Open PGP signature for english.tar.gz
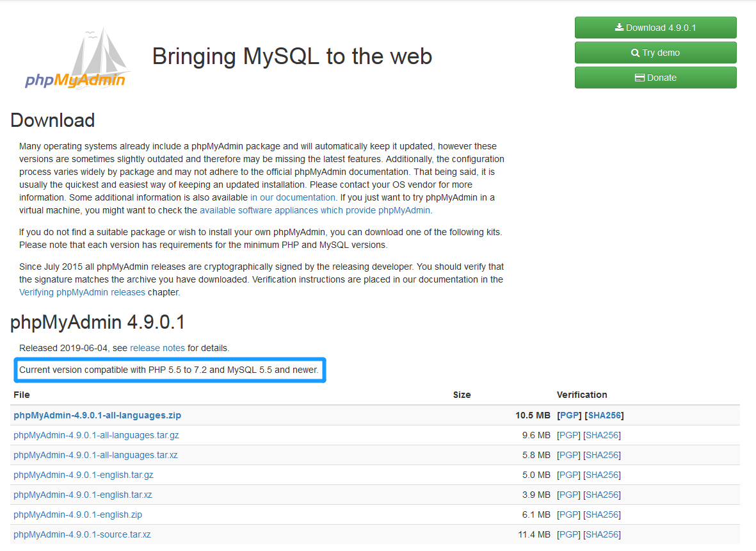Image resolution: width=756 pixels, height=551 pixels. (x=568, y=475)
